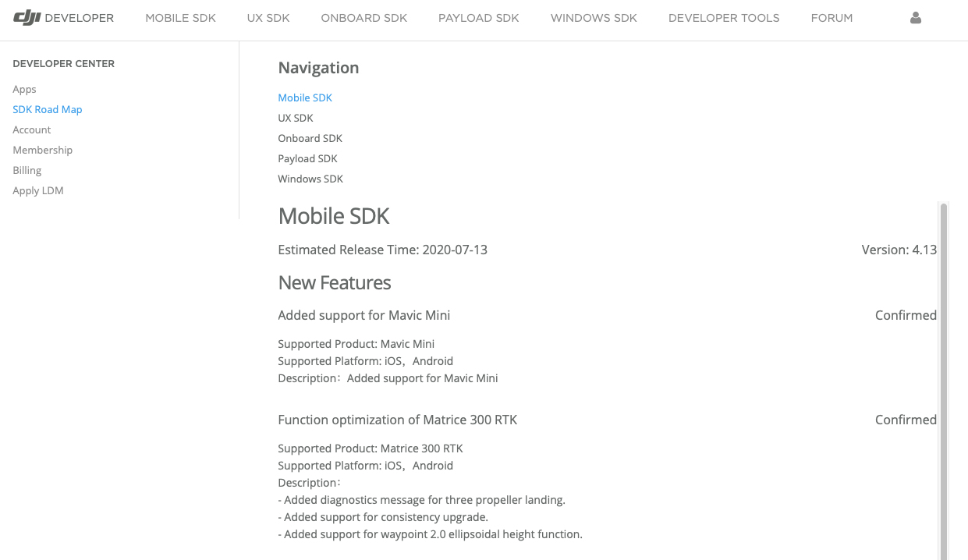Jump to Onboard SDK in Navigation list

310,138
